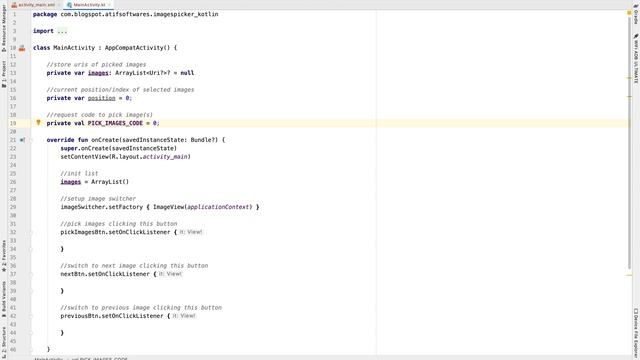Open the Favorites tool window

click(4, 256)
